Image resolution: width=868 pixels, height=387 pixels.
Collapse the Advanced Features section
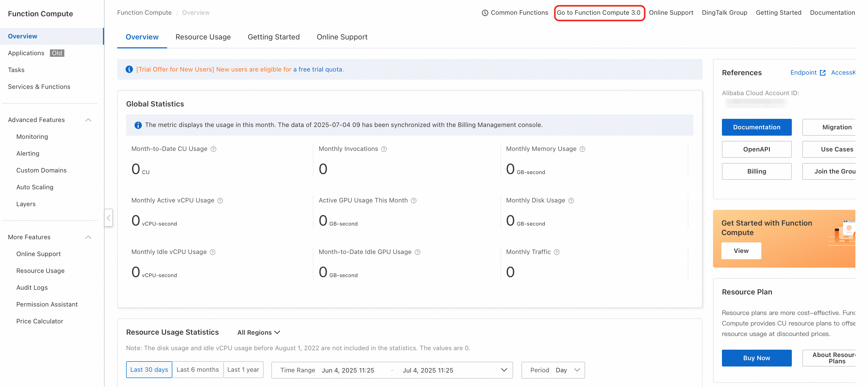[x=88, y=120]
